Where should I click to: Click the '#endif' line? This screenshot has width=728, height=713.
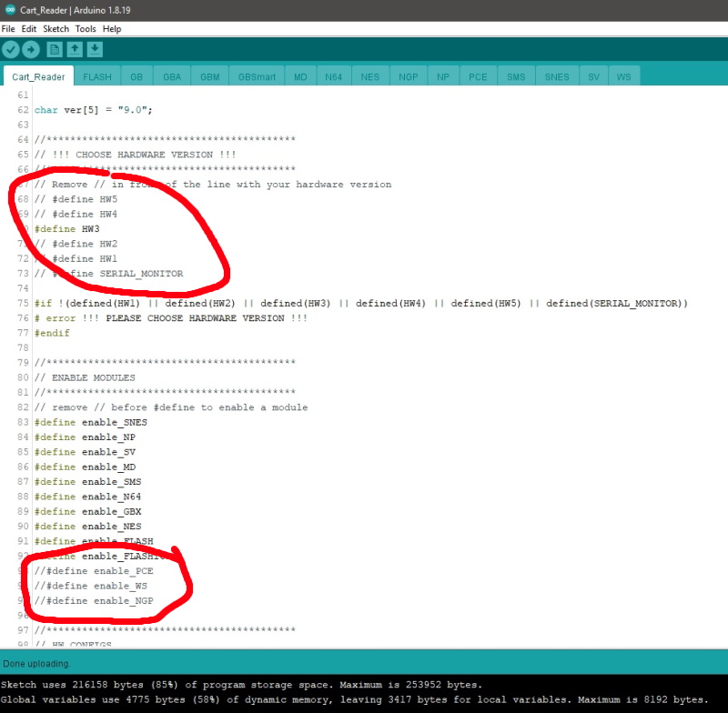click(x=52, y=333)
